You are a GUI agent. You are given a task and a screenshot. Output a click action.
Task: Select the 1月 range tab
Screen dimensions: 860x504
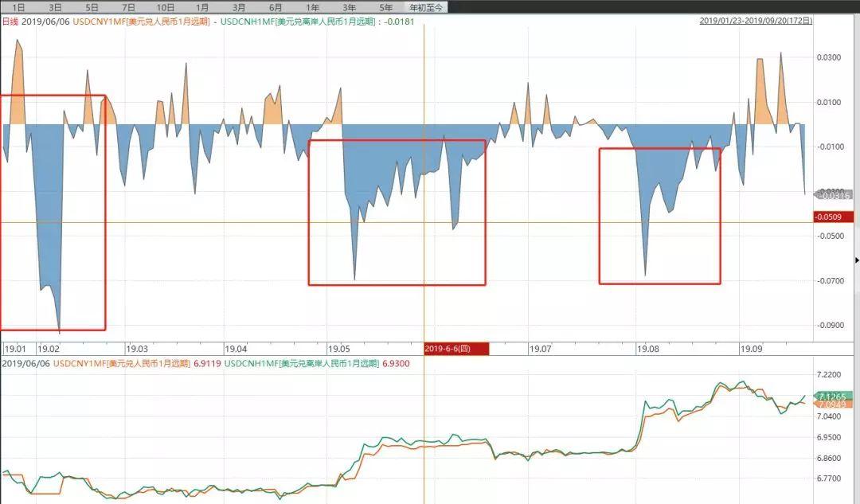point(202,7)
